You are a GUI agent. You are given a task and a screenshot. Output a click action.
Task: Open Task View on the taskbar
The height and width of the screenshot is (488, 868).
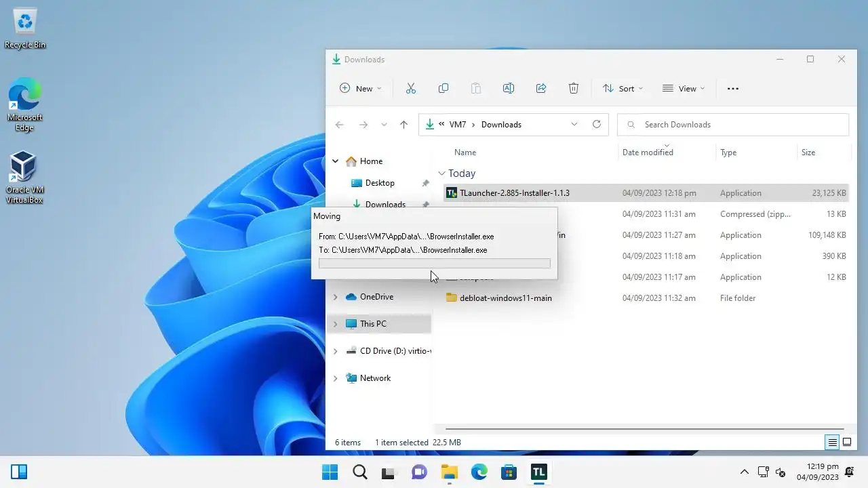pos(389,472)
